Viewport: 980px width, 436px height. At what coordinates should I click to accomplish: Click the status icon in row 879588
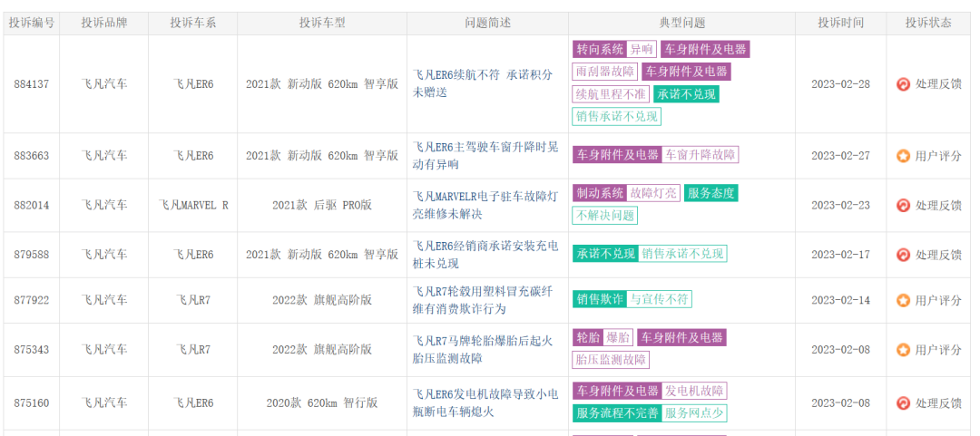[903, 255]
